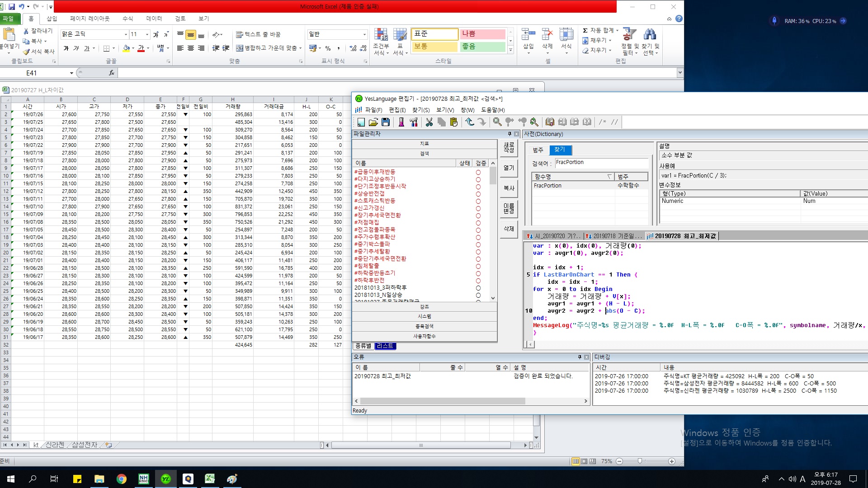The height and width of the screenshot is (488, 868).
Task: Click the Excel zoom slider handle
Action: (x=640, y=461)
